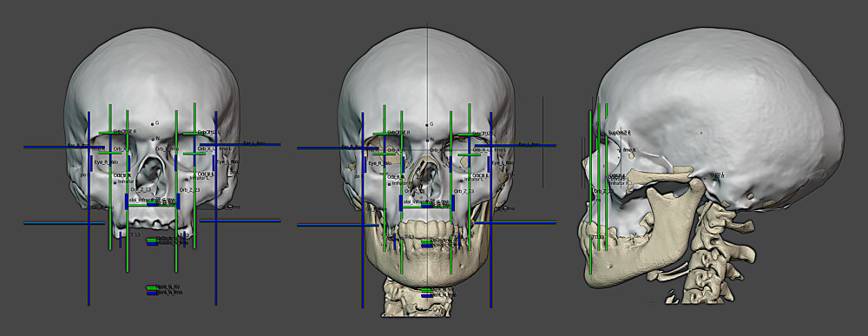Click the Eye_R label on the frontal skull with mandible

pyautogui.click(x=380, y=162)
